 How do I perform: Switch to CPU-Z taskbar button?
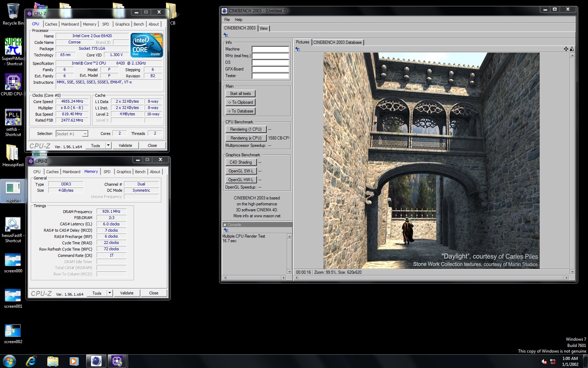pos(117,361)
